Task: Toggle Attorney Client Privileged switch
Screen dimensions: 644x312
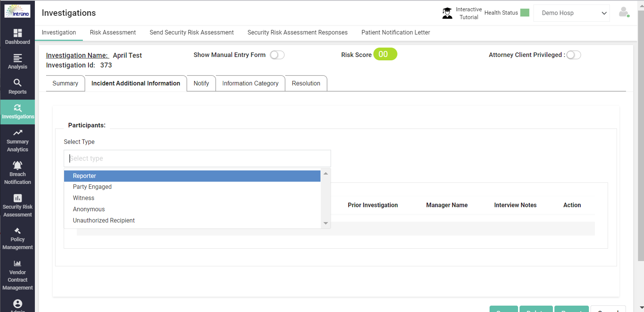Action: coord(573,55)
